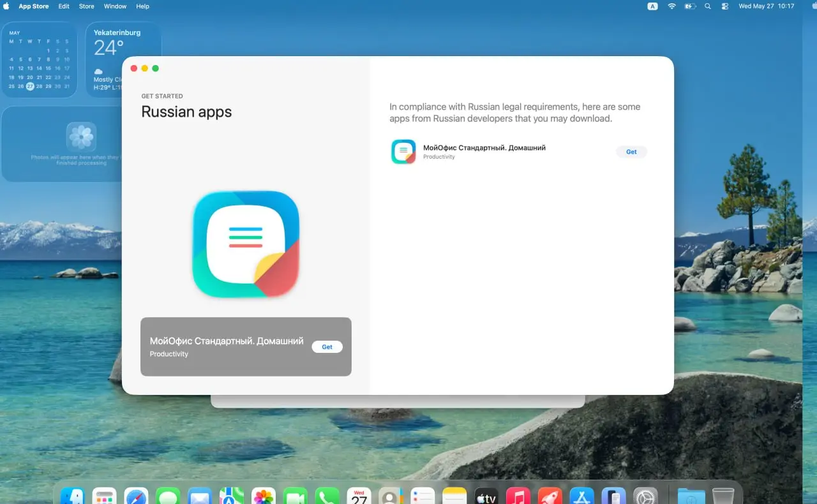Click the small МойОфис icon in the list

click(403, 152)
